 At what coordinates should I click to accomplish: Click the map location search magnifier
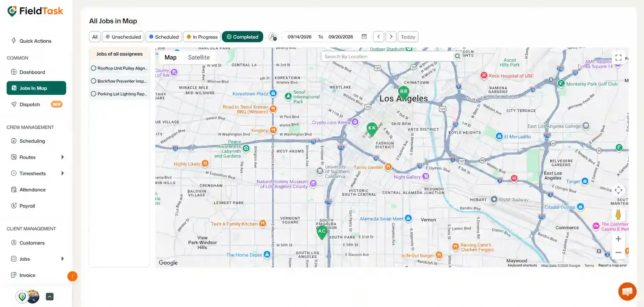(457, 56)
